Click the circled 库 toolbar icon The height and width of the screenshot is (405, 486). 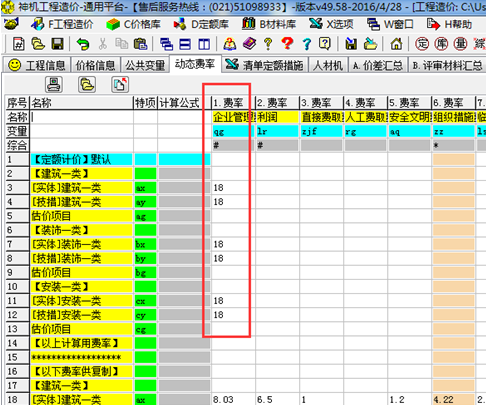click(441, 44)
